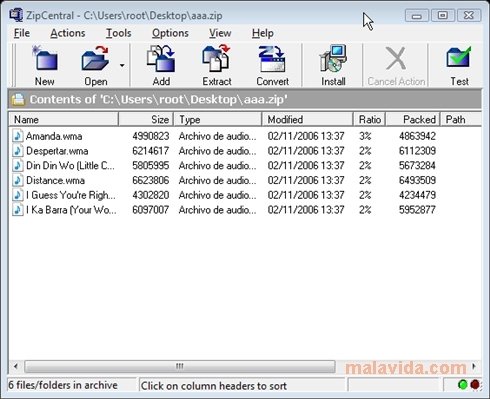This screenshot has height=399, width=490.
Task: Click the packed value 6493509
Action: click(417, 180)
